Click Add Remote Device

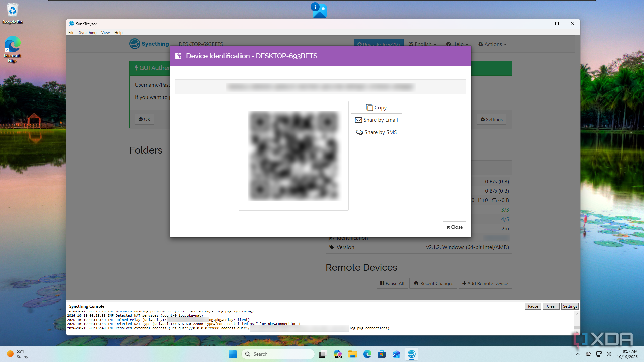(x=485, y=283)
